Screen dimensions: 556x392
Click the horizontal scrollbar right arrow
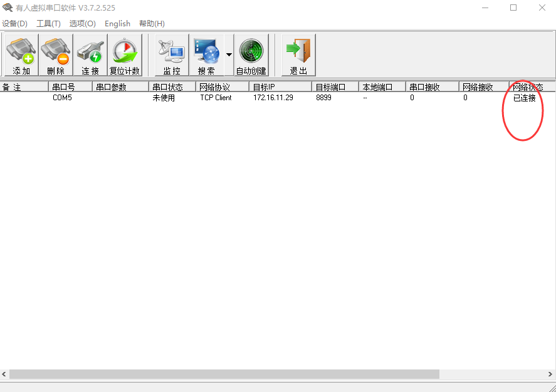click(x=551, y=374)
